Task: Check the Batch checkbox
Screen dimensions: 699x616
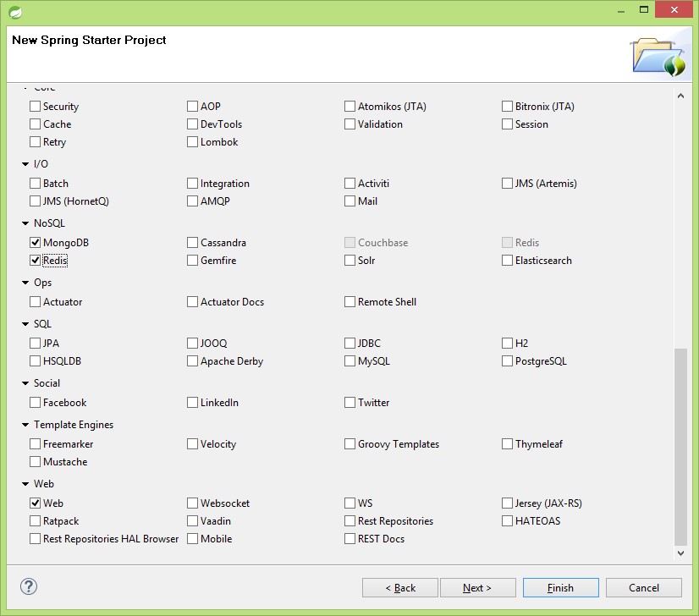Action: tap(35, 184)
